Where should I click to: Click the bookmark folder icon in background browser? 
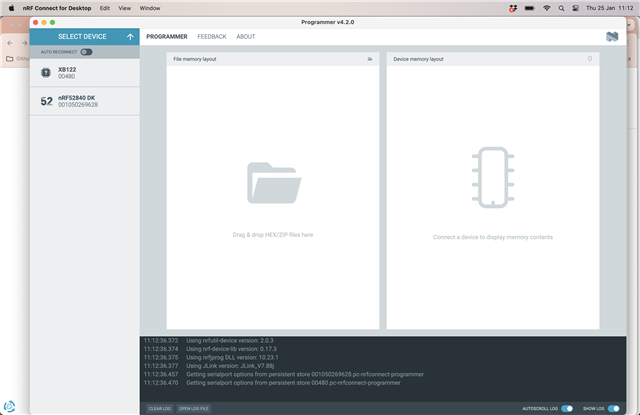point(10,59)
